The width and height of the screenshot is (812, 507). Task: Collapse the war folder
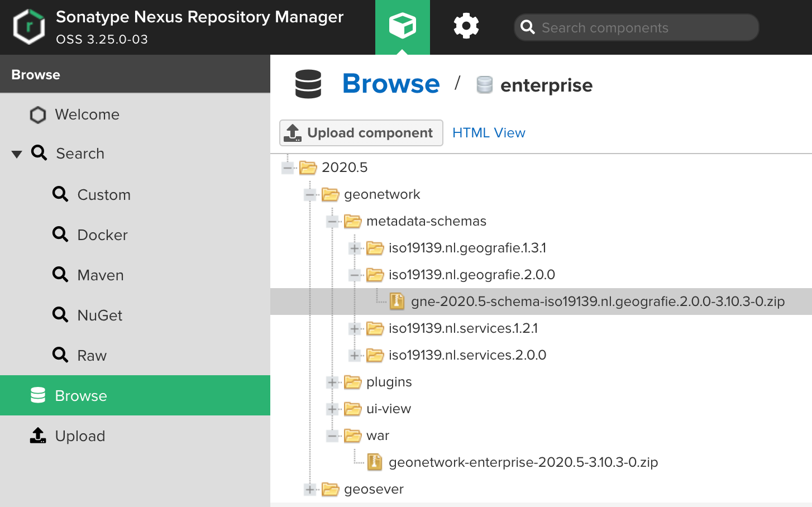point(332,436)
